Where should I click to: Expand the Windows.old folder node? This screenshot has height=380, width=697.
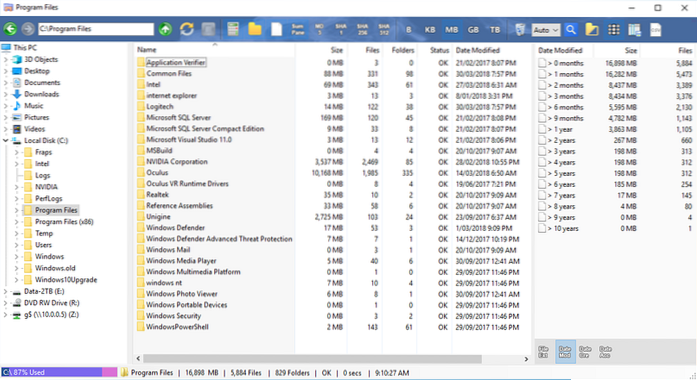(16, 268)
